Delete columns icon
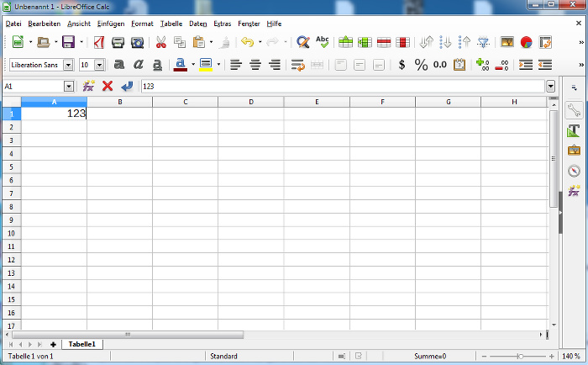588x365 pixels. (402, 42)
